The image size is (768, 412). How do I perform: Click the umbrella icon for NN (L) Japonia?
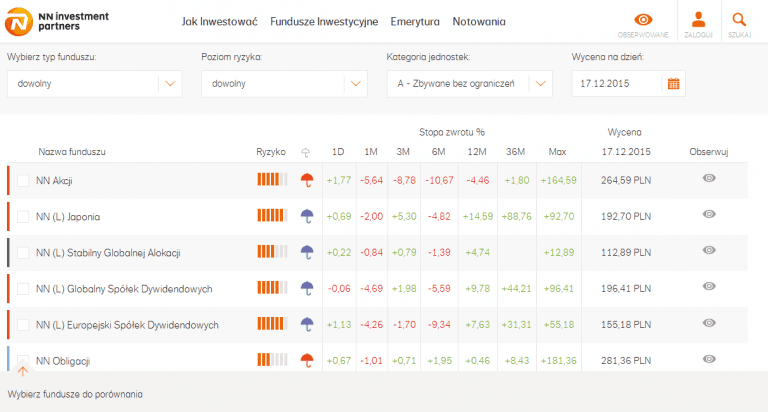point(307,216)
